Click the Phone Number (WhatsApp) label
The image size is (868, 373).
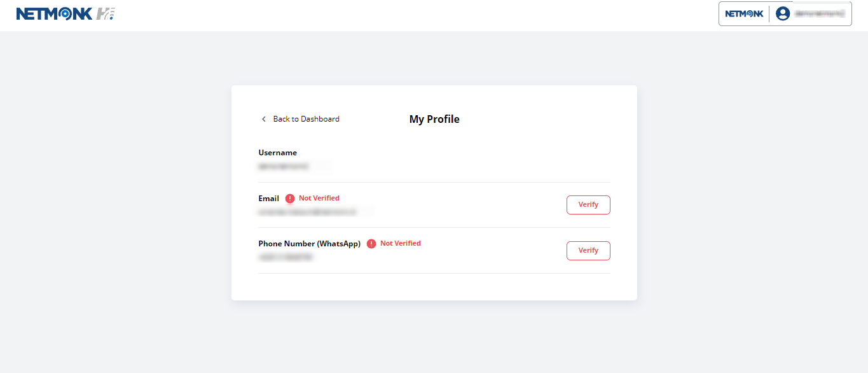pyautogui.click(x=310, y=244)
